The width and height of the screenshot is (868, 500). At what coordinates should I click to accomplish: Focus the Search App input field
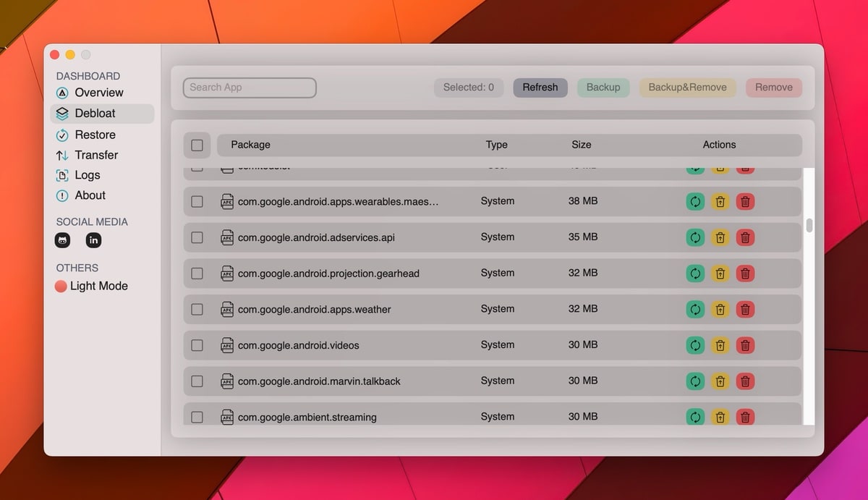(250, 88)
